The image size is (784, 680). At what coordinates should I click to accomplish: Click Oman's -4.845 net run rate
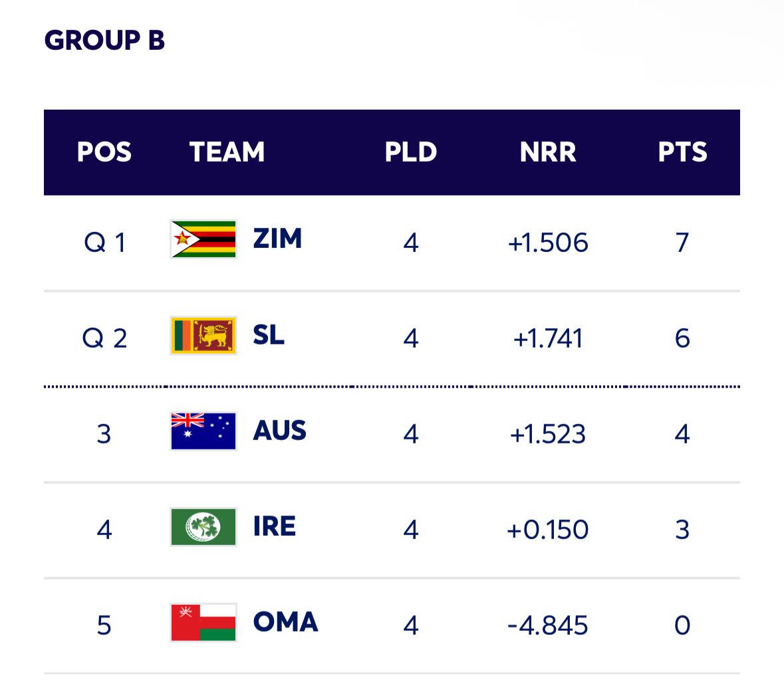pos(548,625)
